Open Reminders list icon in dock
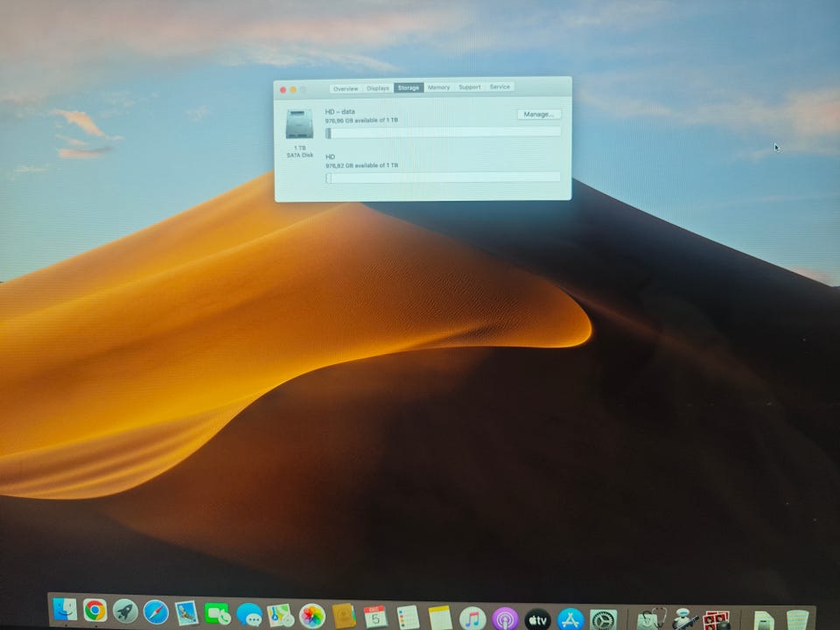Viewport: 840px width, 630px height. [408, 618]
